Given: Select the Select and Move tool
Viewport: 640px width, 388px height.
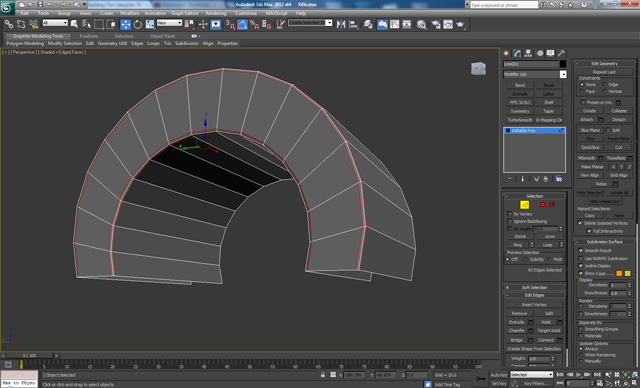Looking at the screenshot, I should 125,24.
